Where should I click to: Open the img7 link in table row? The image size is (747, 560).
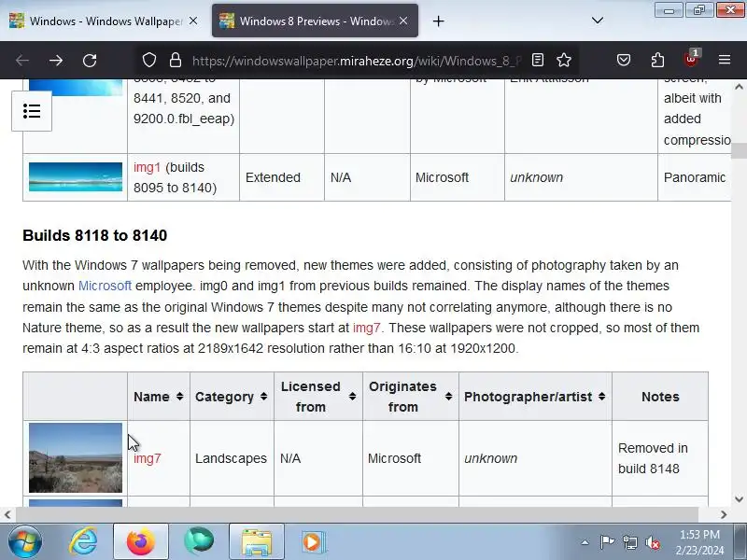pyautogui.click(x=148, y=458)
